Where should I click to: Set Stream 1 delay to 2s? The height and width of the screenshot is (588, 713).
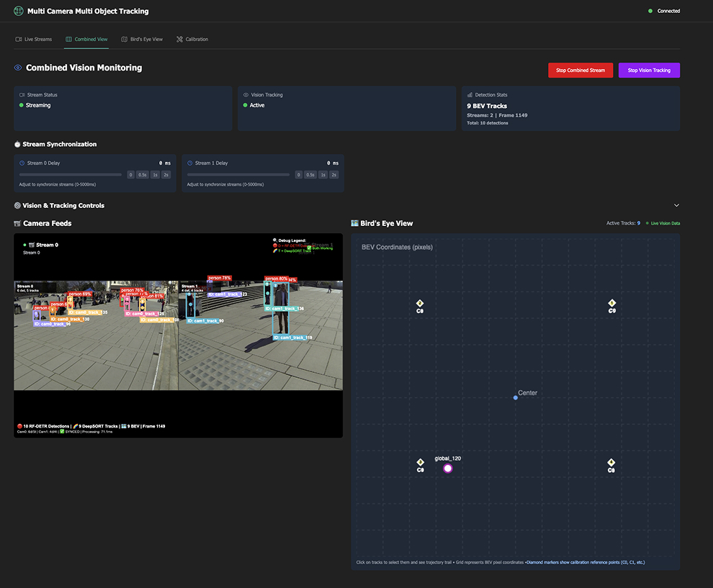pos(333,175)
